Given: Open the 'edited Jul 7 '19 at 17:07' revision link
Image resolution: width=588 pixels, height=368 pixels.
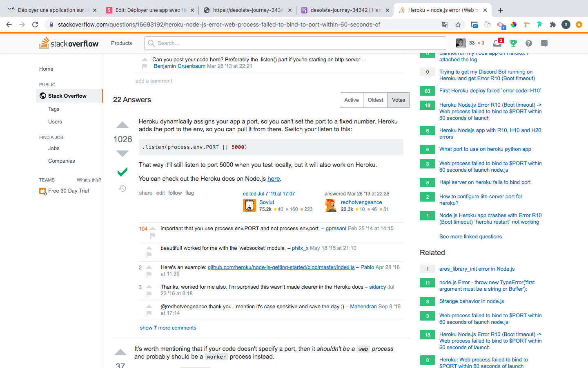Looking at the screenshot, I should 269,193.
